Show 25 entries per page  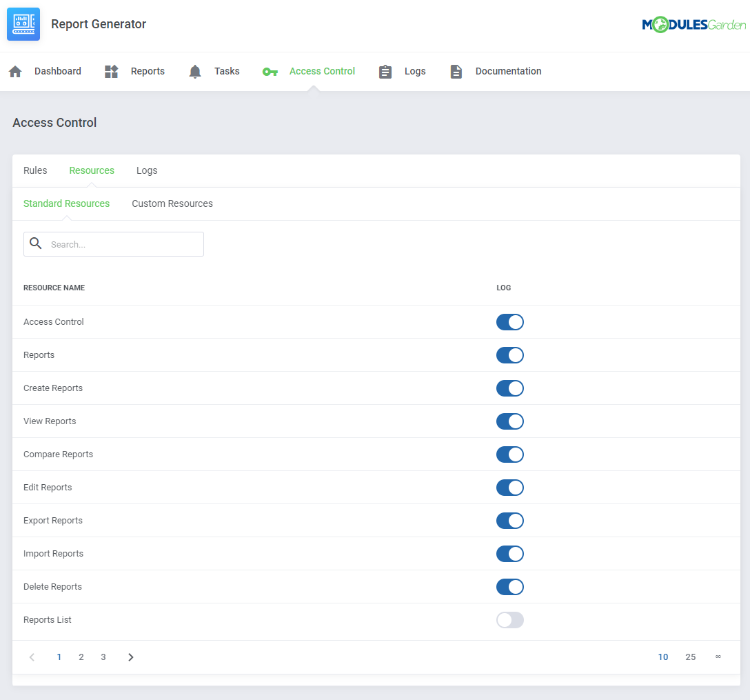point(690,657)
